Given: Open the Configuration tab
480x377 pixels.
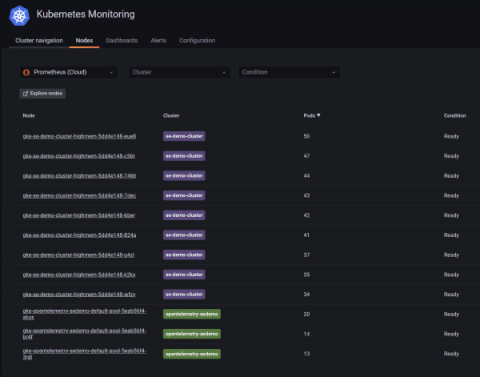Looking at the screenshot, I should pyautogui.click(x=197, y=40).
